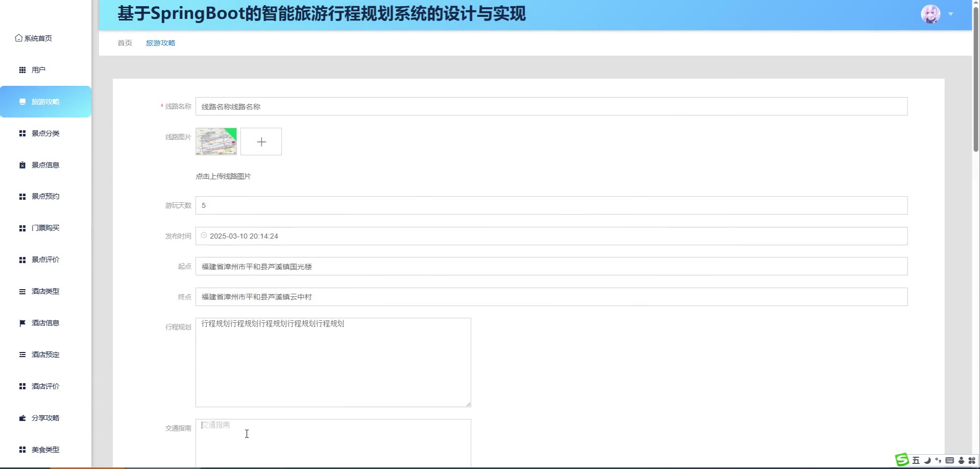Click the plus button to upload image
The width and height of the screenshot is (980, 469).
(261, 142)
